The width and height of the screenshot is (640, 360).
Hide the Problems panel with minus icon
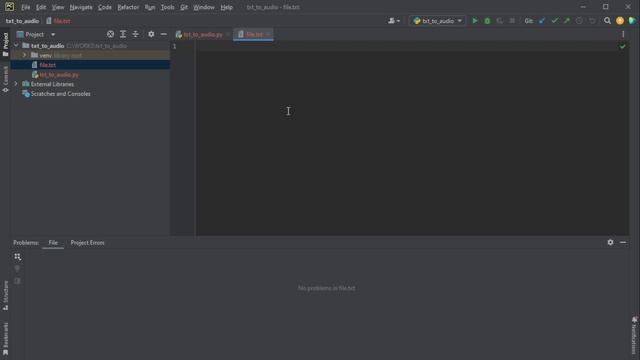(x=623, y=242)
